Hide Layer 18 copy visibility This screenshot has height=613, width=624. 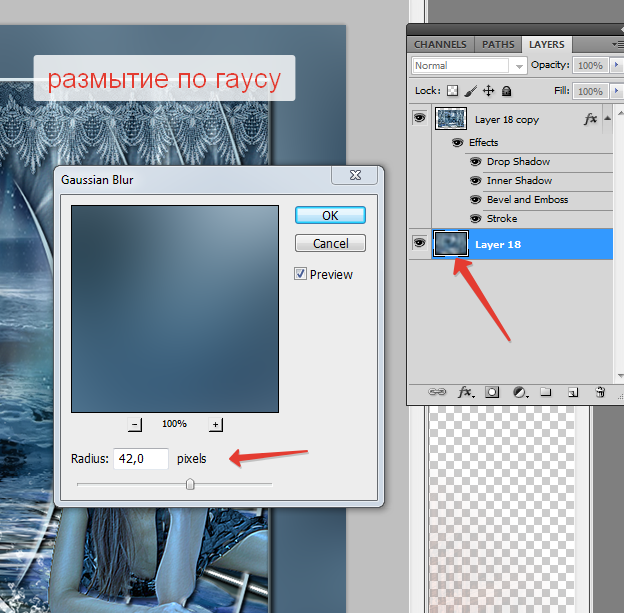pyautogui.click(x=419, y=118)
